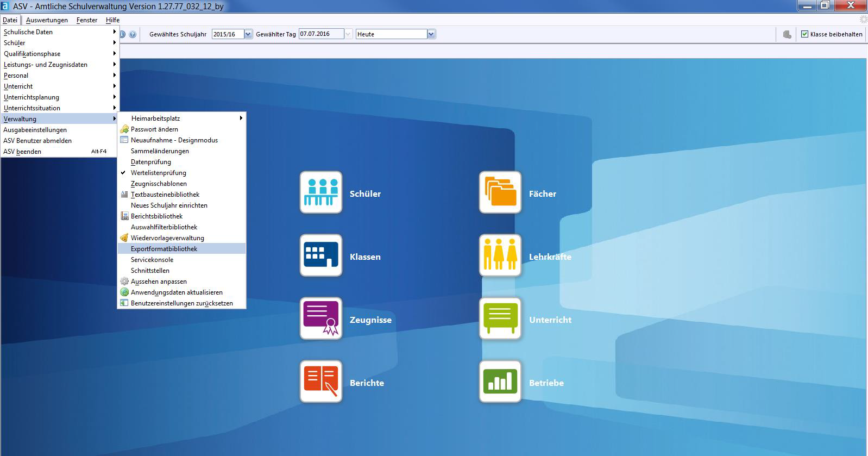Viewport: 868px width, 456px height.
Task: Open Berichtsbibliothek from the submenu
Action: pos(181,216)
